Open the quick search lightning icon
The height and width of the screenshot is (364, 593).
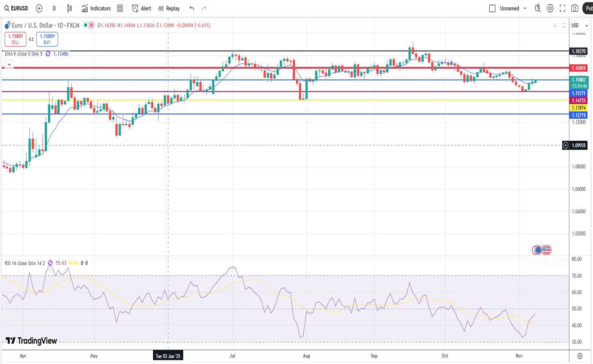click(538, 8)
